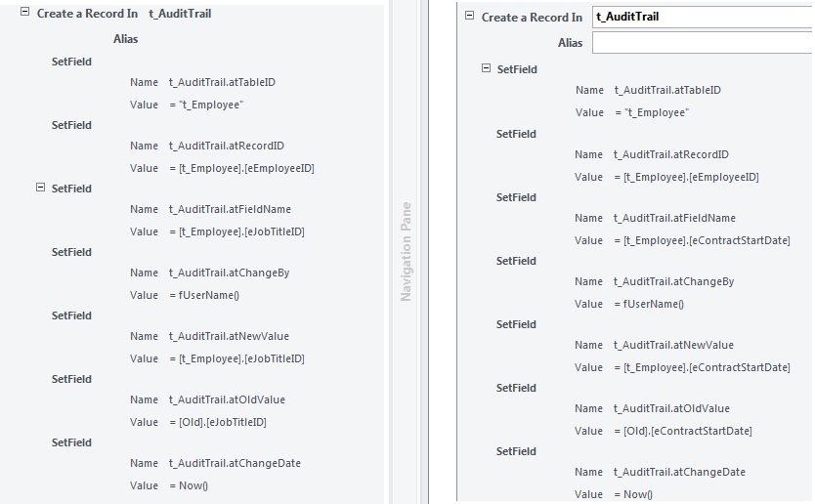Select the [Old].[eJobTitleID] value
Viewport: 815px width, 504px height.
(222, 422)
